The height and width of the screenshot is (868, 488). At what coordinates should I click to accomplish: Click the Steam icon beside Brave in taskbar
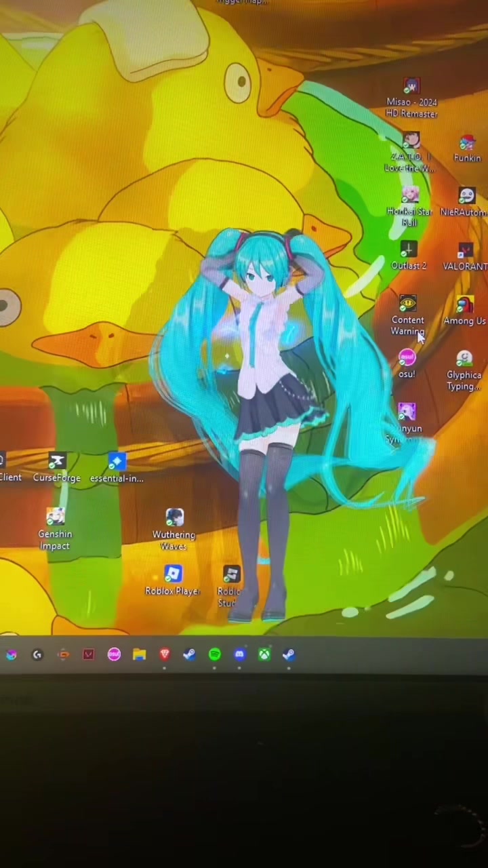point(189,654)
